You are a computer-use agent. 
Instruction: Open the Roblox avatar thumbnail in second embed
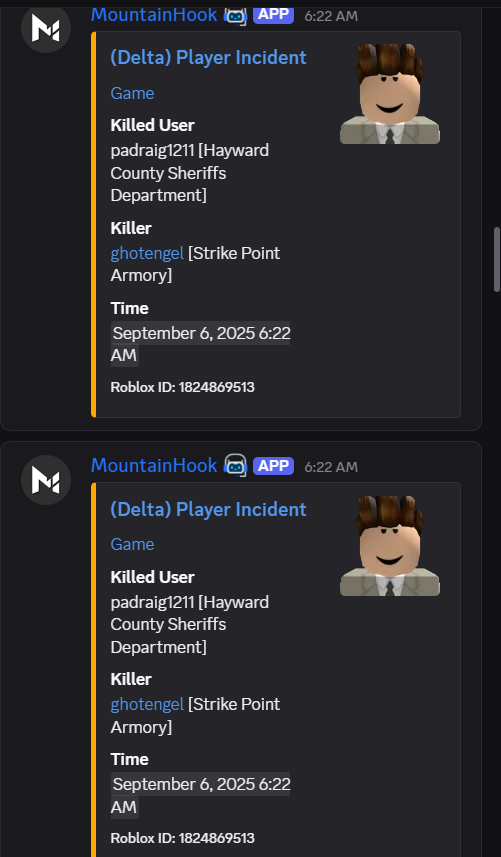(x=390, y=545)
